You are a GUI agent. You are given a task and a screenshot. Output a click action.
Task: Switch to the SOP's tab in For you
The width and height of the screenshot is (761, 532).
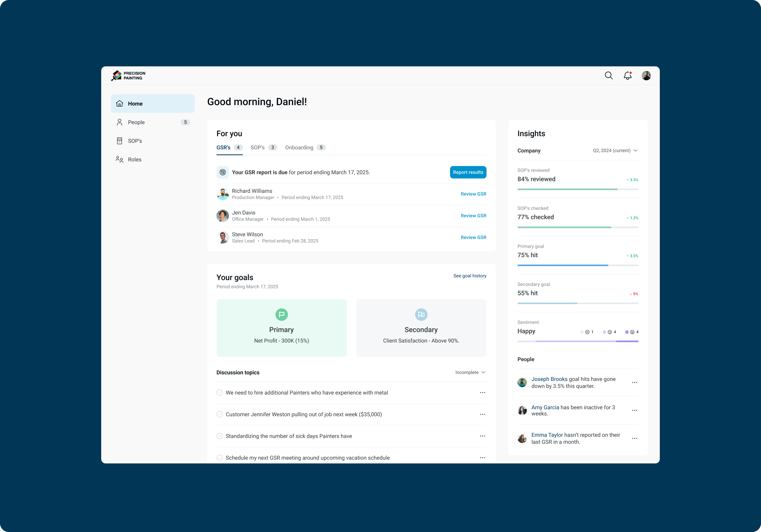[x=258, y=147]
